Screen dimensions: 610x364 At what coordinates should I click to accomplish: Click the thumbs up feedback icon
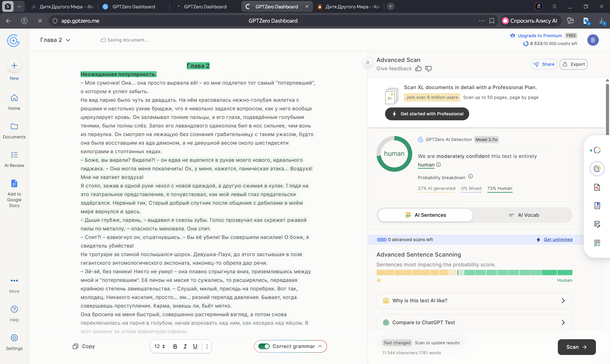point(418,69)
